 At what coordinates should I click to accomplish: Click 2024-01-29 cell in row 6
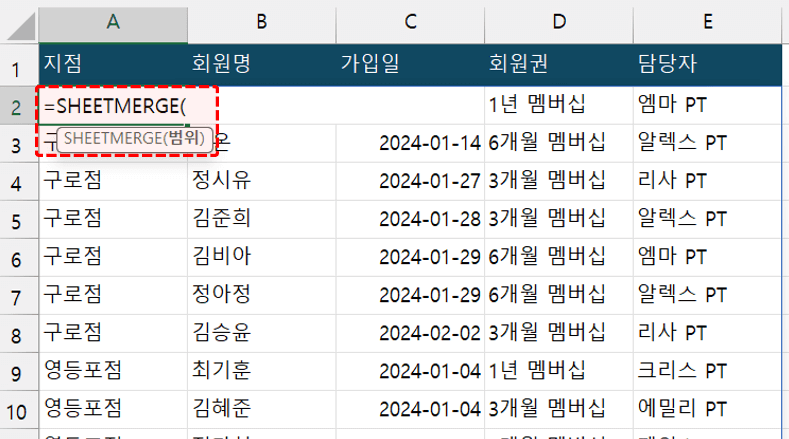tap(410, 258)
